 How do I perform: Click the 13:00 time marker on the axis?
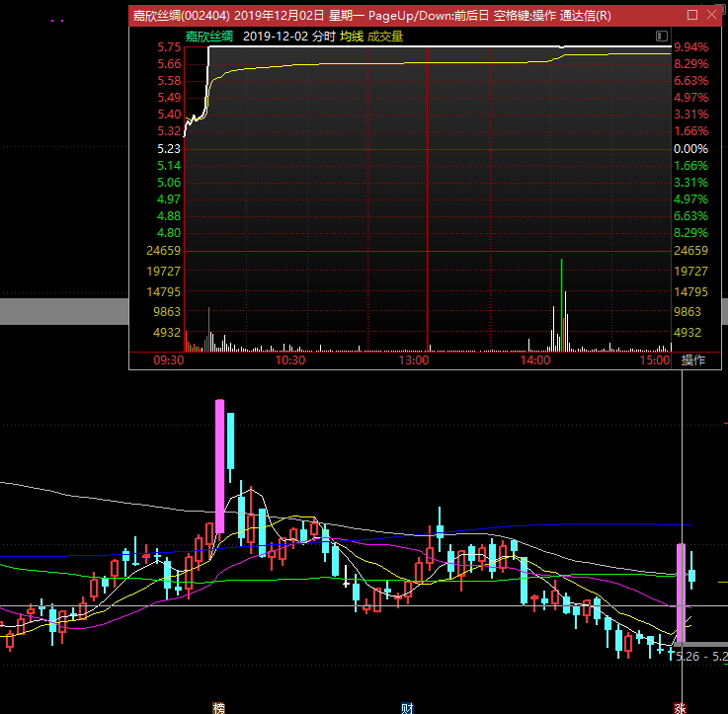413,360
